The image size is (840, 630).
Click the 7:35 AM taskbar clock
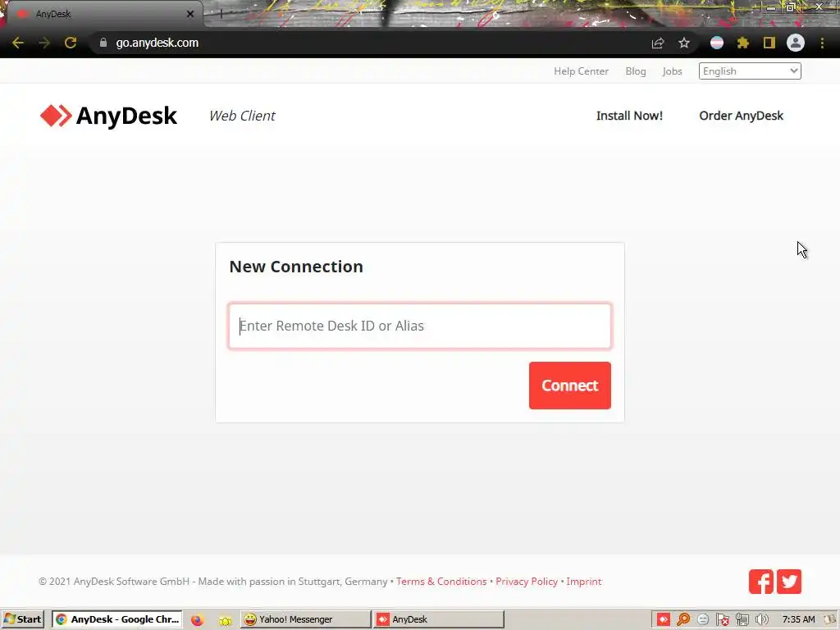pos(799,620)
